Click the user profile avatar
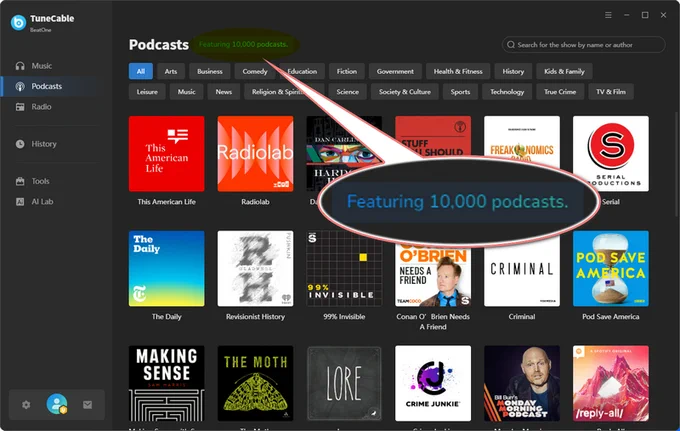The width and height of the screenshot is (680, 431). pyautogui.click(x=57, y=404)
